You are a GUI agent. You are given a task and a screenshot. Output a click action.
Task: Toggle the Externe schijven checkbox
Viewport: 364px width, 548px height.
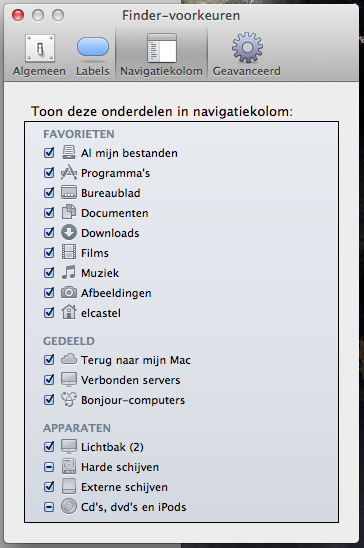(x=49, y=486)
